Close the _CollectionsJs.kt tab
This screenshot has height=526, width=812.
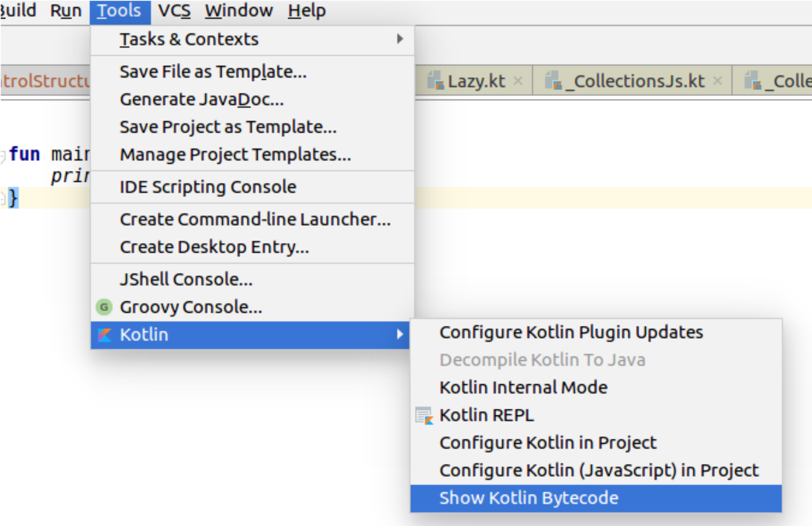pos(717,81)
